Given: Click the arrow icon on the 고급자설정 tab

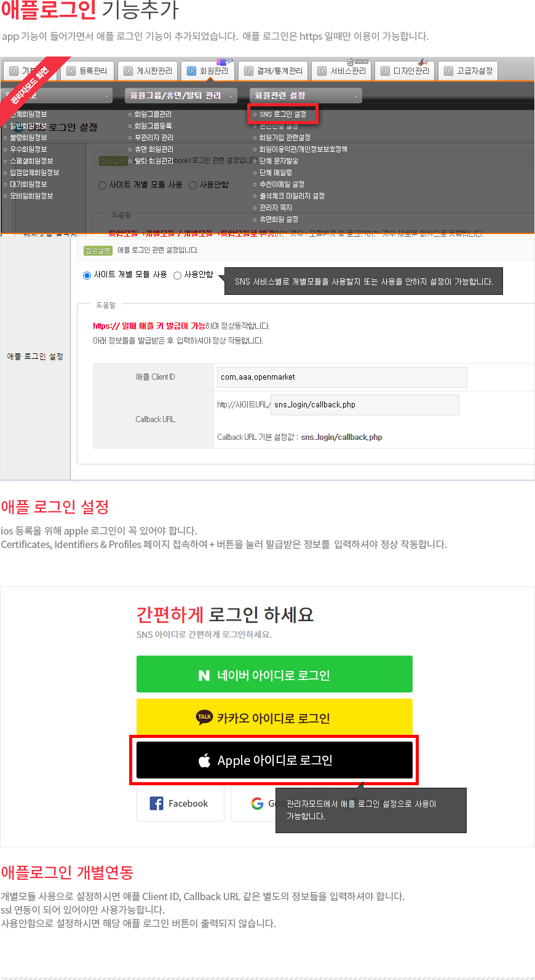Looking at the screenshot, I should pyautogui.click(x=449, y=71).
